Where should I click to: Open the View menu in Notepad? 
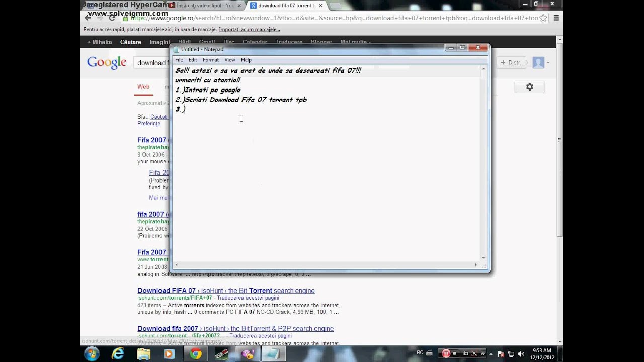230,60
